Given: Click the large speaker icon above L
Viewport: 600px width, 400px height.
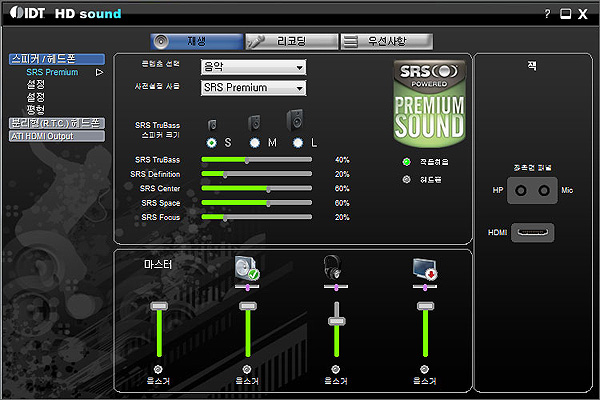Looking at the screenshot, I should (x=295, y=120).
